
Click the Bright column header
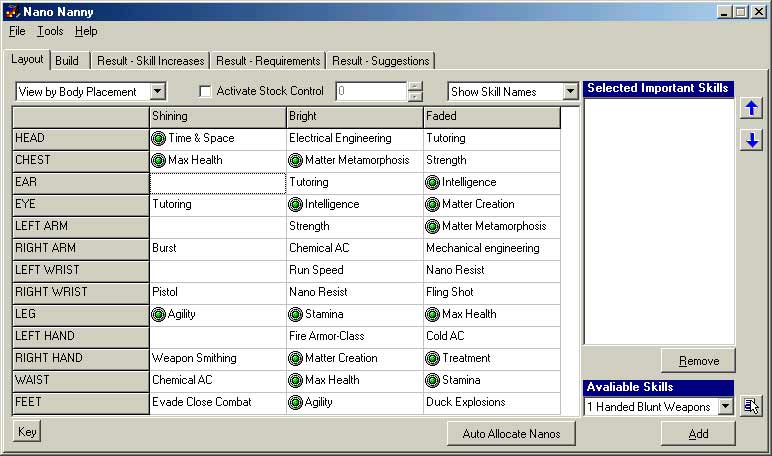pos(354,117)
